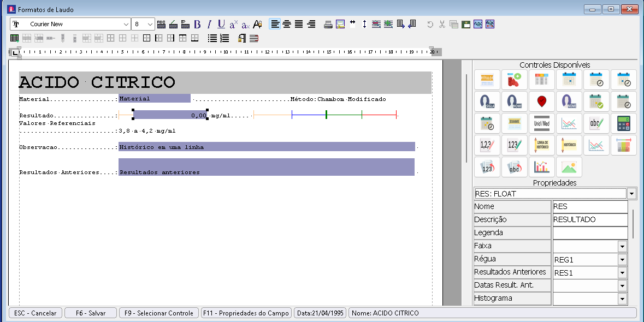Add the calculator control to the report

click(x=623, y=123)
